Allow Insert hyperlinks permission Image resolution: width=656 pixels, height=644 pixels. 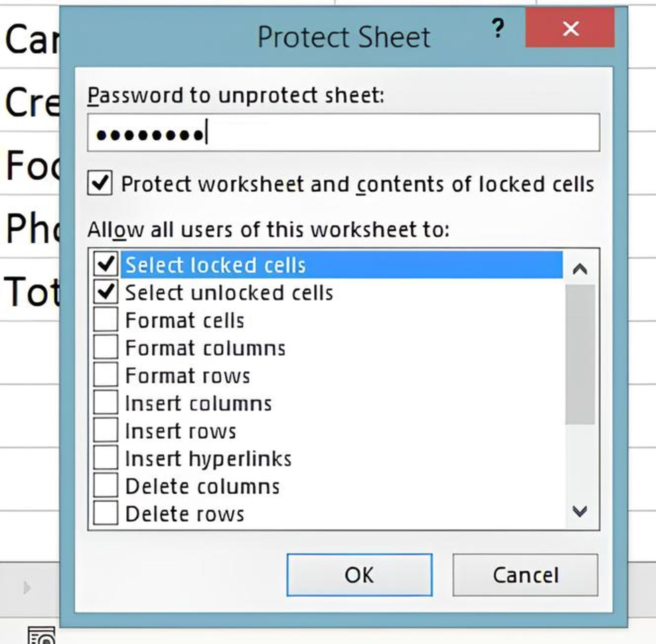pos(106,458)
